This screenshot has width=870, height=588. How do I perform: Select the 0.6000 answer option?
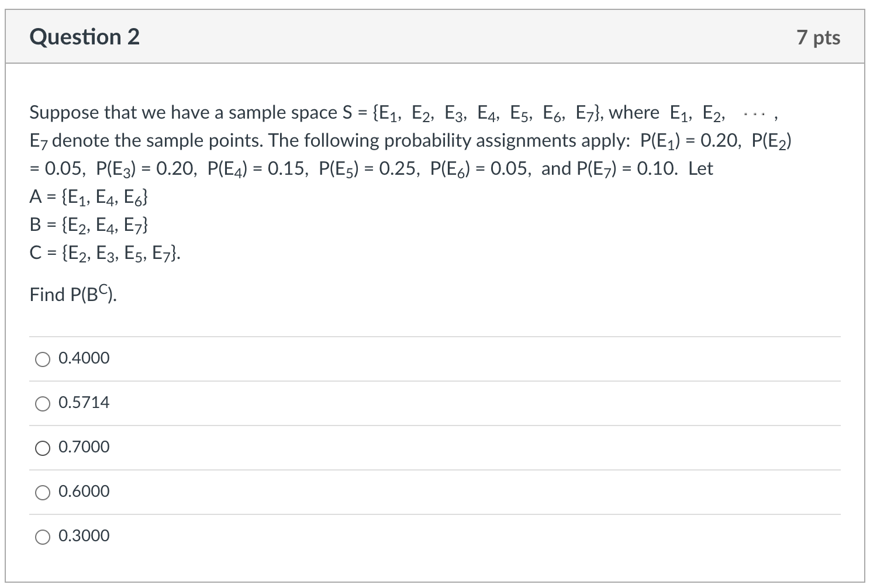tap(84, 492)
